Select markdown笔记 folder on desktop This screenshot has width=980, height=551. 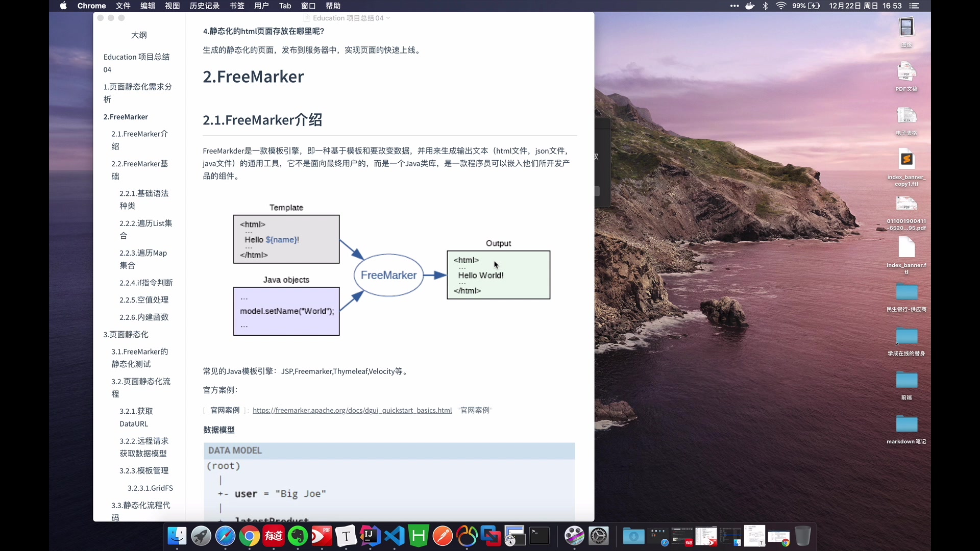pos(906,429)
